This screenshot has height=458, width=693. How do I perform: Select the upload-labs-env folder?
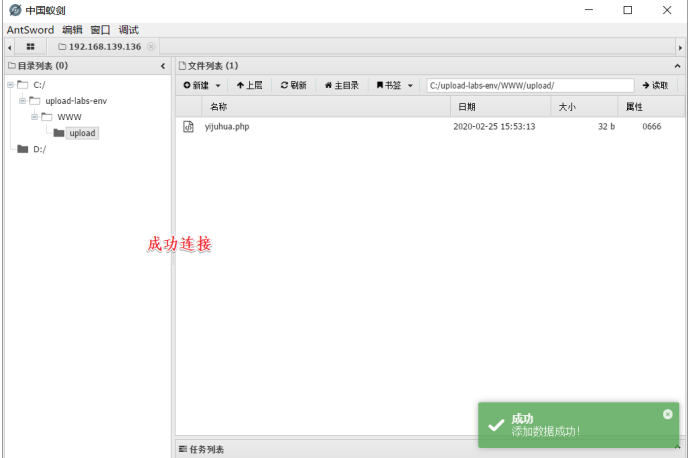[x=76, y=101]
